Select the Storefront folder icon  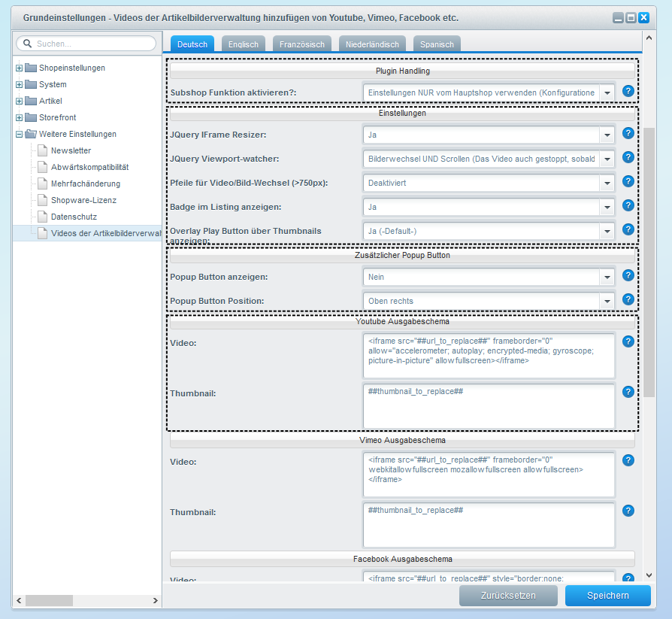30,117
